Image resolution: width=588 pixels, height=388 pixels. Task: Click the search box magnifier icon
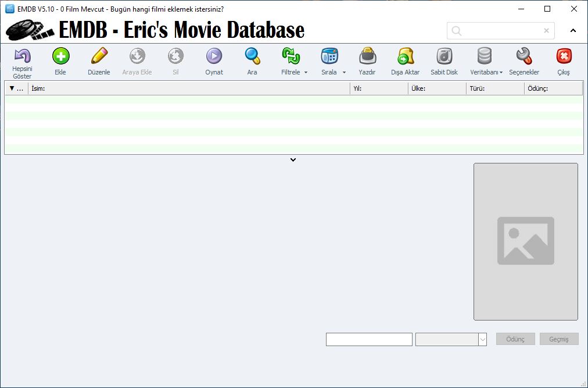pyautogui.click(x=456, y=31)
